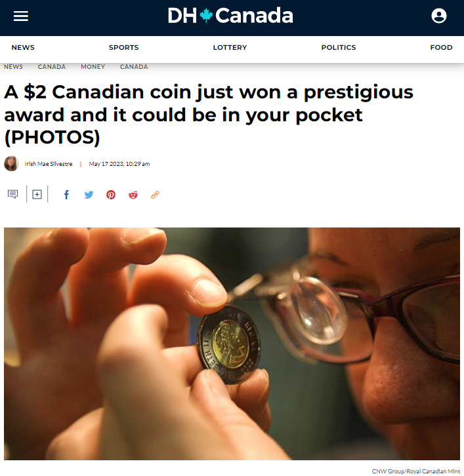This screenshot has height=476, width=464.
Task: Open the user account profile icon
Action: click(x=439, y=16)
